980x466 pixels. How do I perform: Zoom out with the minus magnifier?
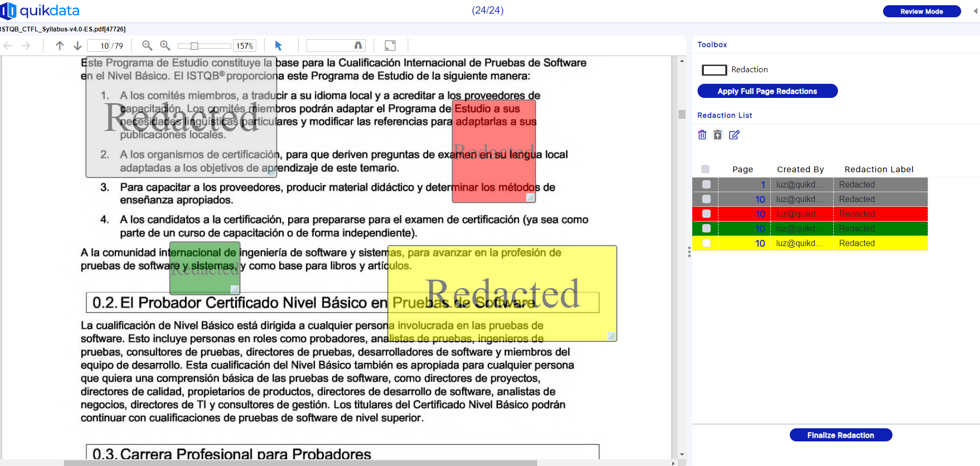click(x=147, y=46)
